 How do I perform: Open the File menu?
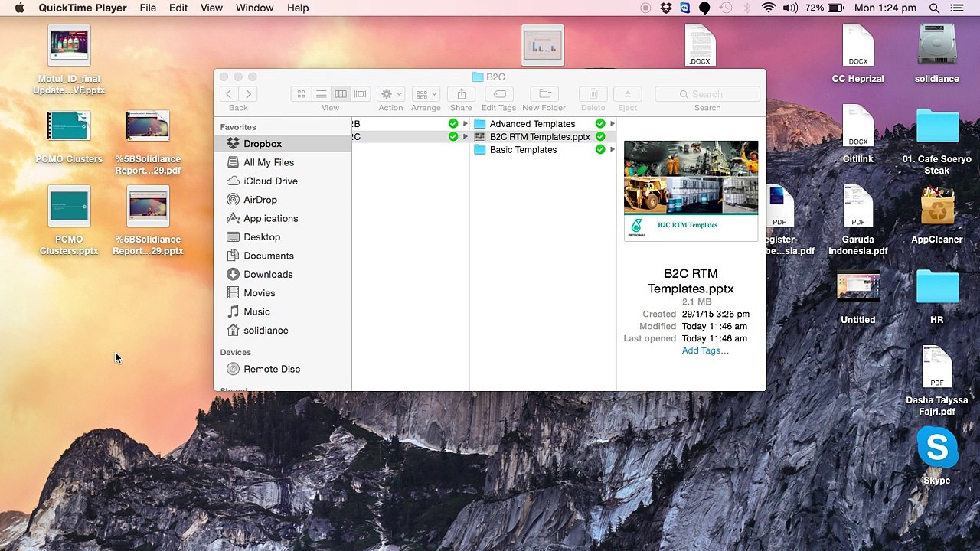[x=148, y=8]
